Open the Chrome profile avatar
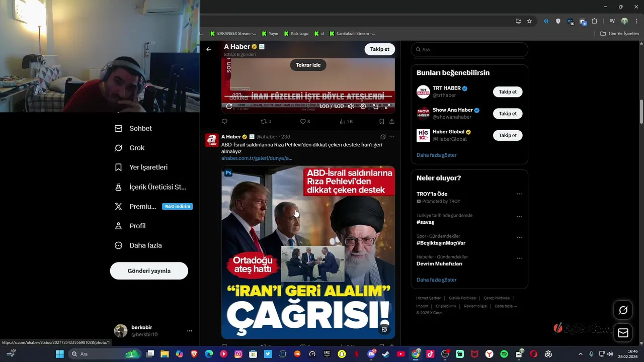This screenshot has height=362, width=644. (624, 21)
